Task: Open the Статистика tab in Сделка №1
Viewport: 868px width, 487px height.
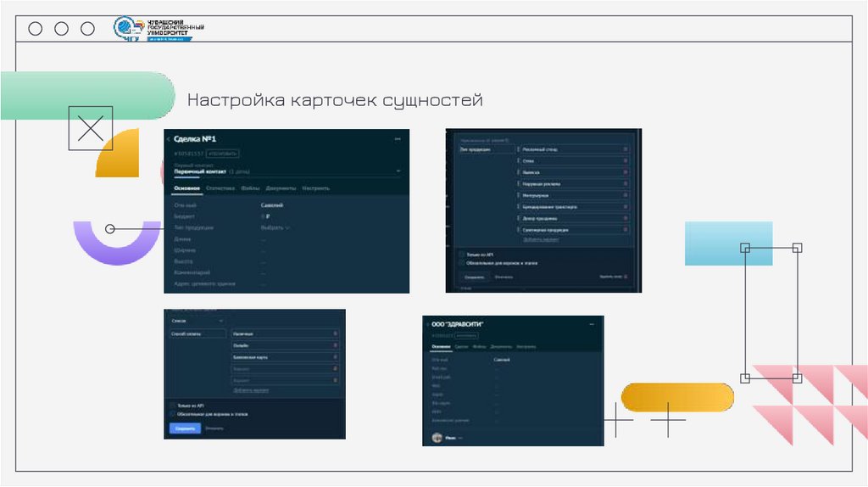Action: coord(220,188)
